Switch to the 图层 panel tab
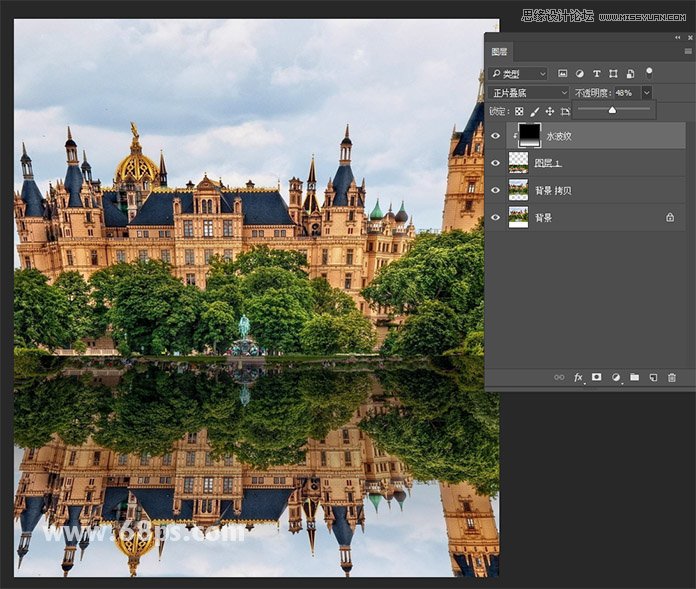The image size is (696, 589). pyautogui.click(x=499, y=52)
